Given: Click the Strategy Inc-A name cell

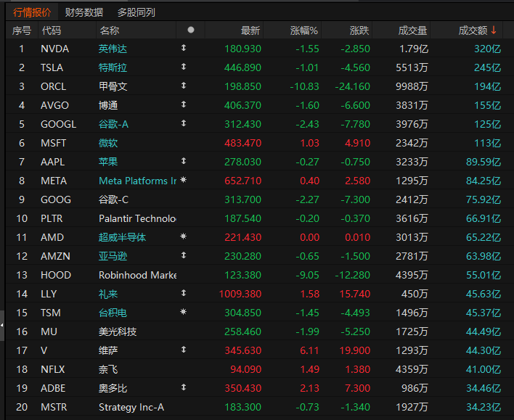Looking at the screenshot, I should pos(131,407).
